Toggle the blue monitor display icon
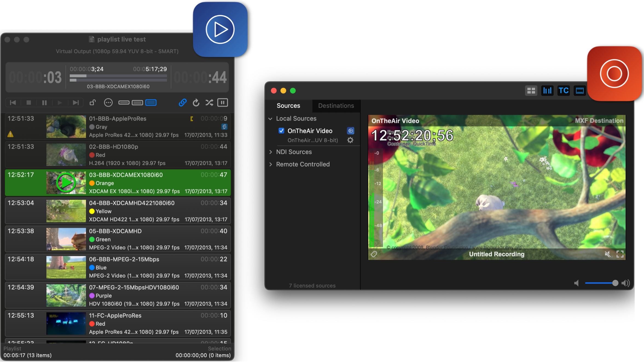Image resolution: width=644 pixels, height=362 pixels. [579, 91]
